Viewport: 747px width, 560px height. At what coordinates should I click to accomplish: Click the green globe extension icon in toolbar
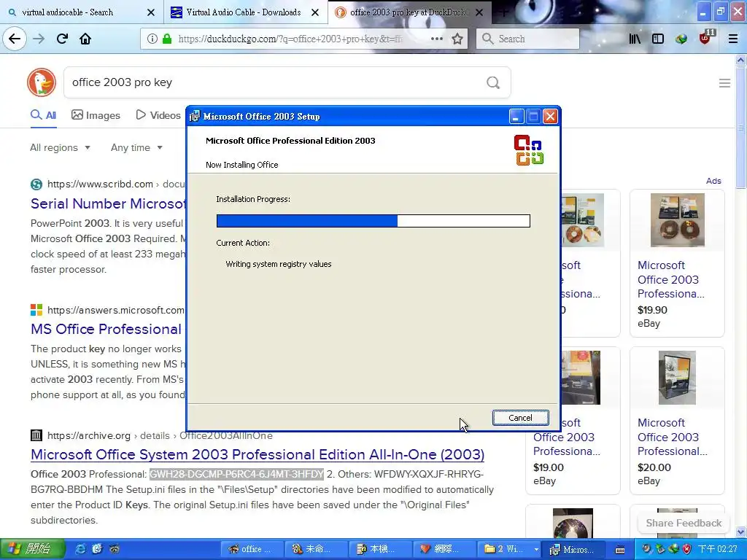point(681,39)
